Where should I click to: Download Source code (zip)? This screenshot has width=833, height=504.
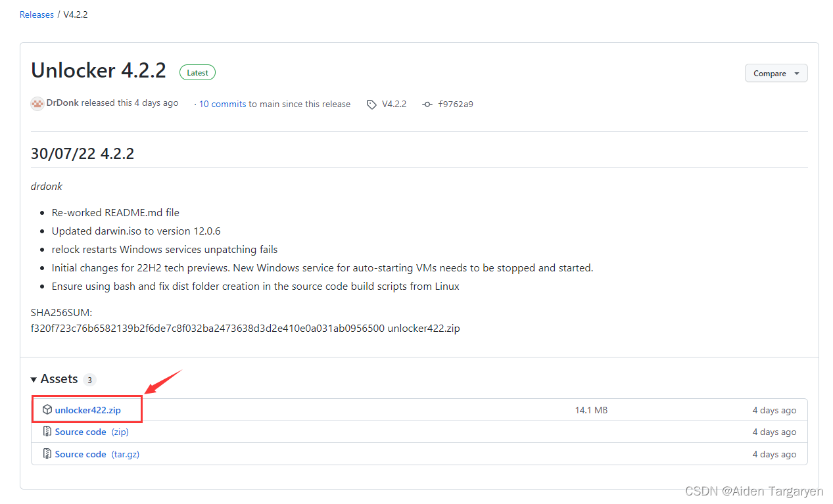[x=92, y=432]
